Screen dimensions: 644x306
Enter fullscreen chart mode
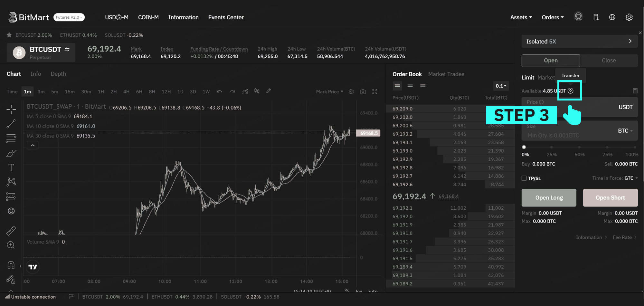point(375,92)
